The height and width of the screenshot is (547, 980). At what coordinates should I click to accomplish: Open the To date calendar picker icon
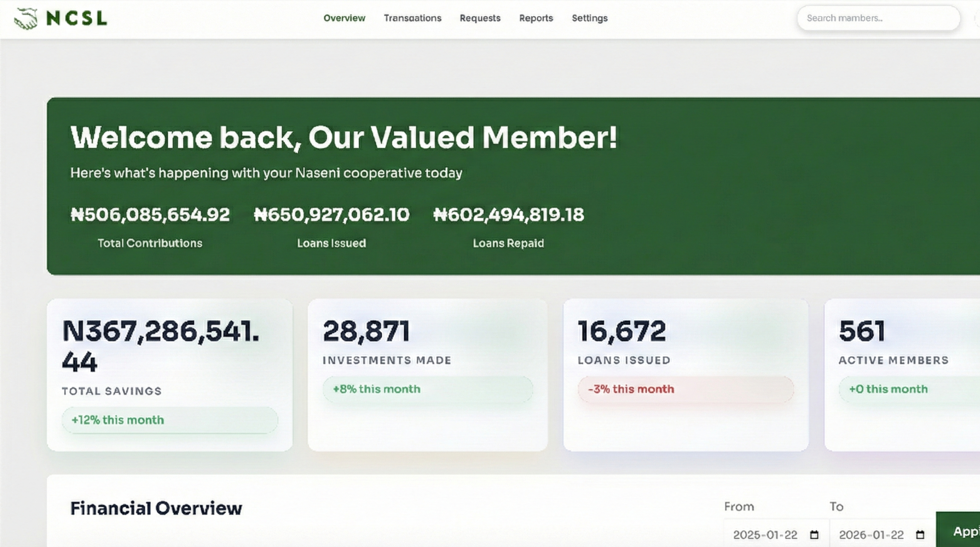tap(920, 535)
